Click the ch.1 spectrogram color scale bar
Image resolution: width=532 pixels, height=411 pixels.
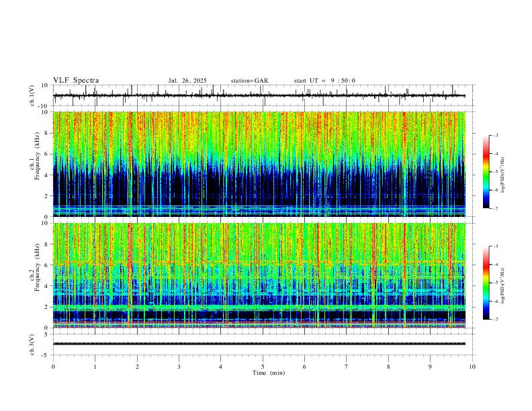point(486,172)
